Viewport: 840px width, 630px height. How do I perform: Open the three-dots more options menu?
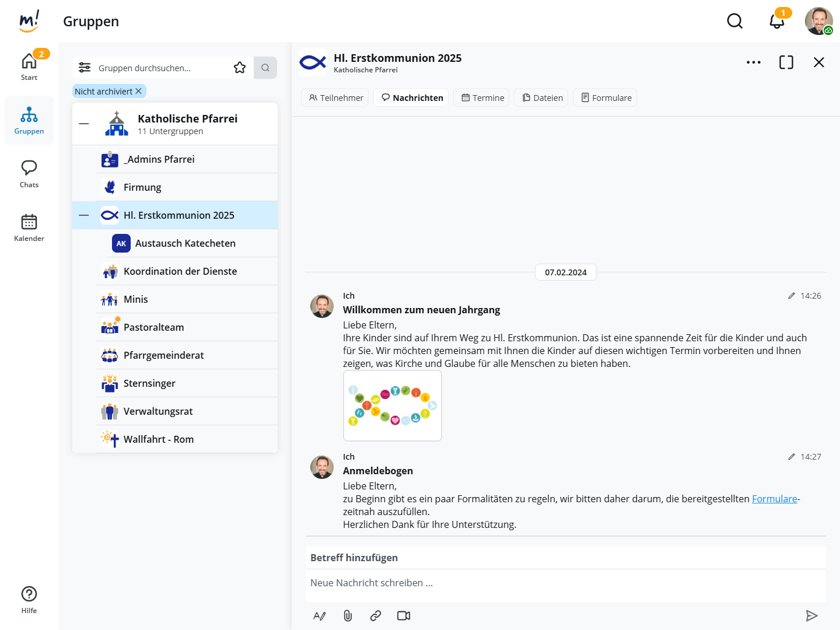pos(754,62)
